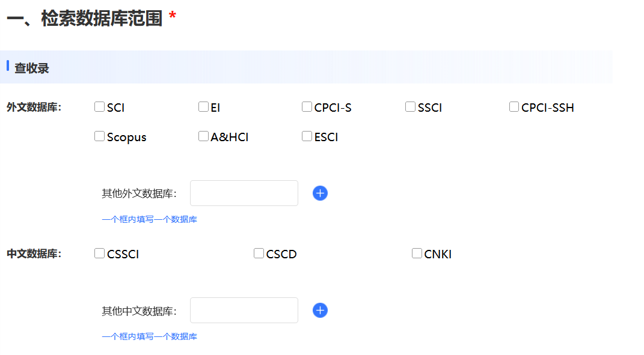Tick the A&HCI checkbox
The image size is (644, 355).
[203, 136]
